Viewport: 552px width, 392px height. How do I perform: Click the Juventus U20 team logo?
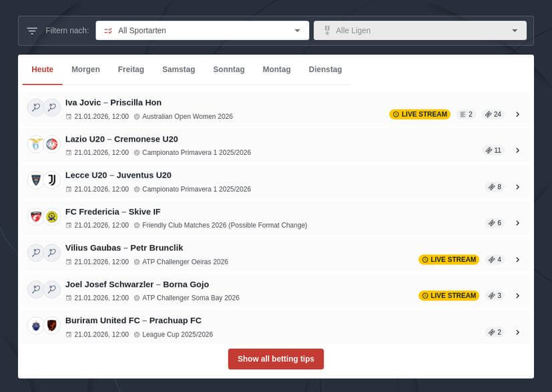[51, 180]
